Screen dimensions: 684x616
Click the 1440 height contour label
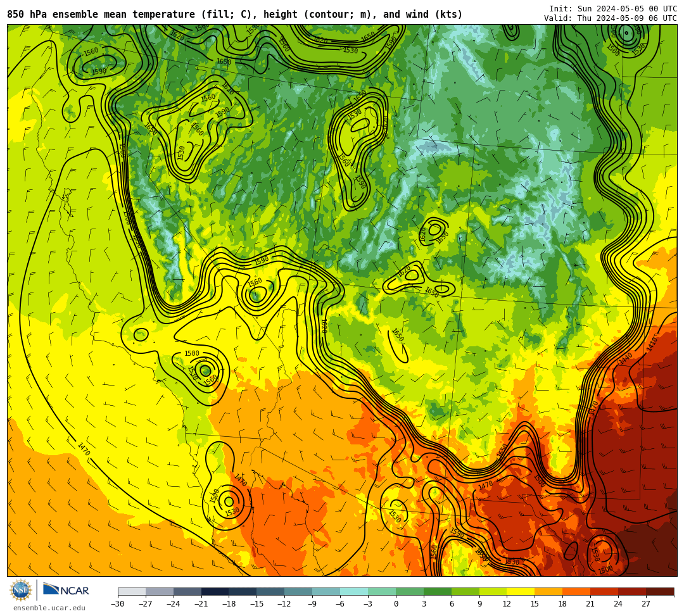click(625, 359)
